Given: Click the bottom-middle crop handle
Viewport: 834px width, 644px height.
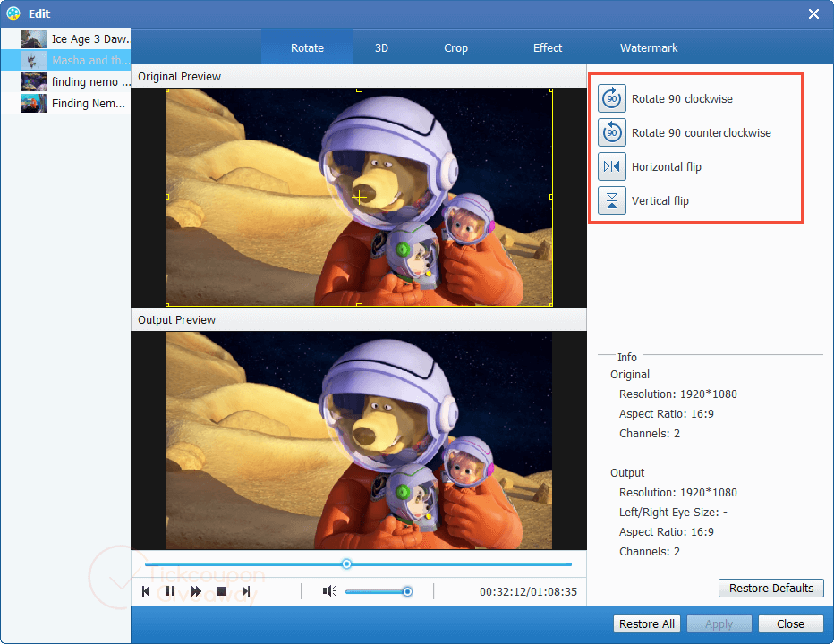Looking at the screenshot, I should [359, 305].
